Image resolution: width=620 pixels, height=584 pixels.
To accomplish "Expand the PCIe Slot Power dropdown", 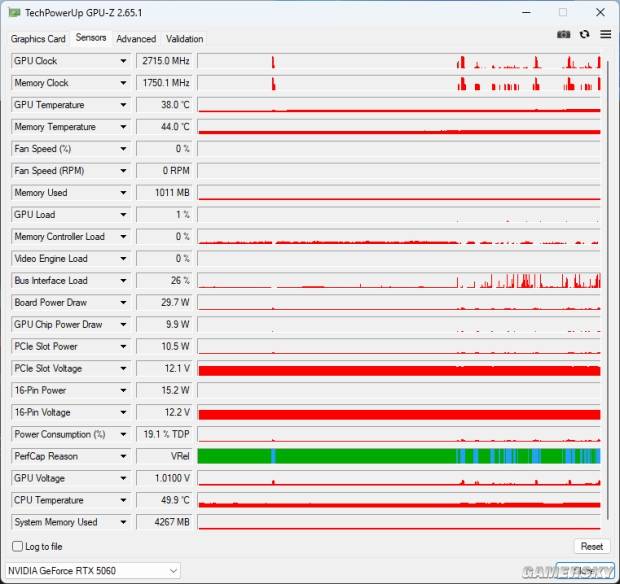I will point(123,346).
